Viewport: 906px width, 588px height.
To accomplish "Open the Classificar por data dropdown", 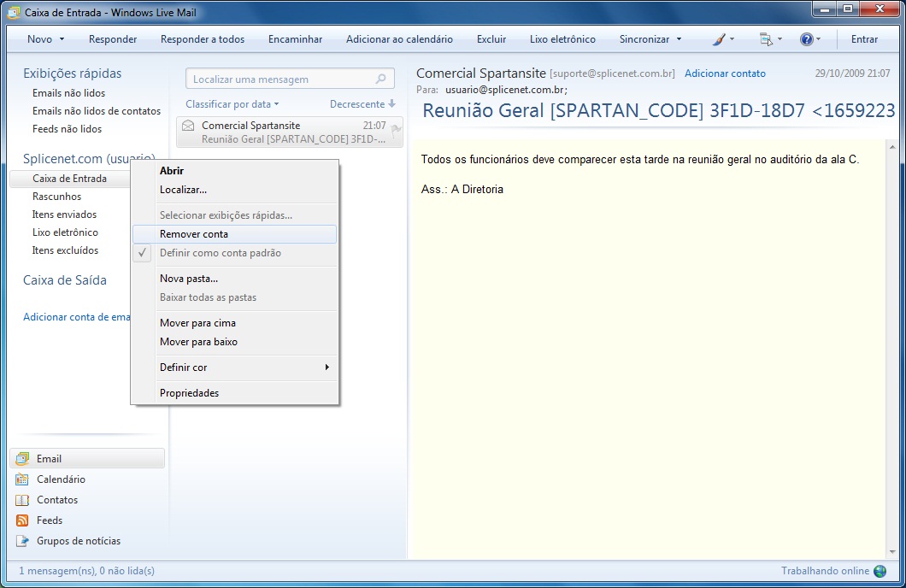I will (x=232, y=104).
